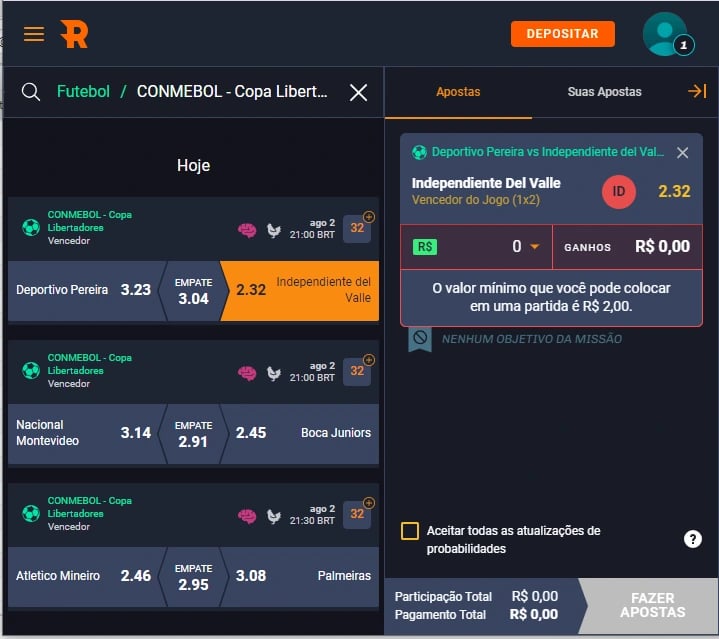Image resolution: width=719 pixels, height=639 pixels.
Task: Bet on Boca Juniors at 2.45
Action: coord(301,433)
